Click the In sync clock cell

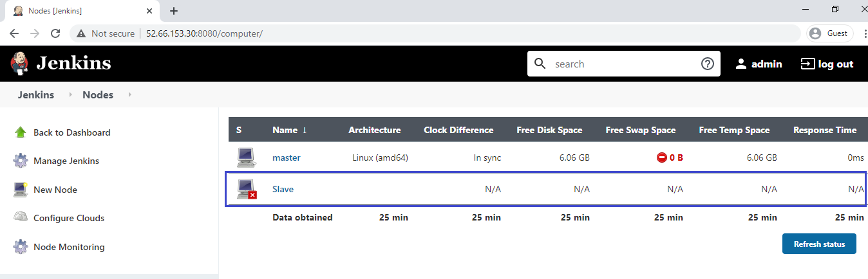tap(487, 157)
